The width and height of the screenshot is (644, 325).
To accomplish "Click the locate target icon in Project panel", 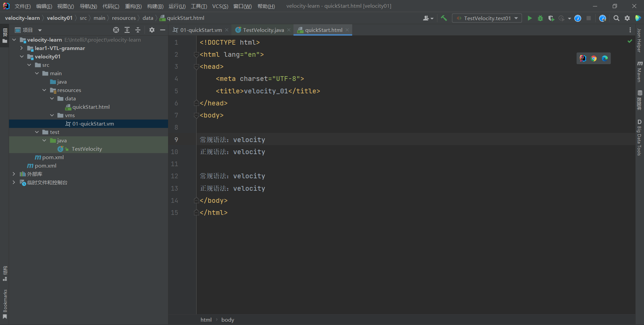I will (116, 30).
